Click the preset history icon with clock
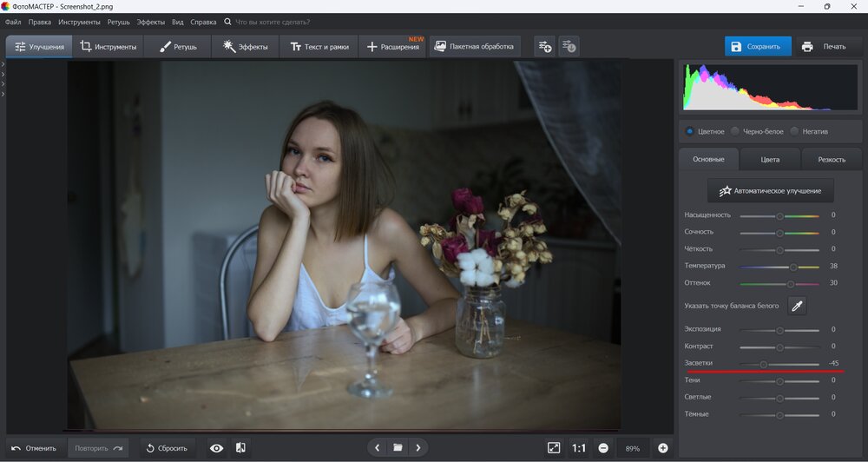This screenshot has width=868, height=462. click(569, 46)
